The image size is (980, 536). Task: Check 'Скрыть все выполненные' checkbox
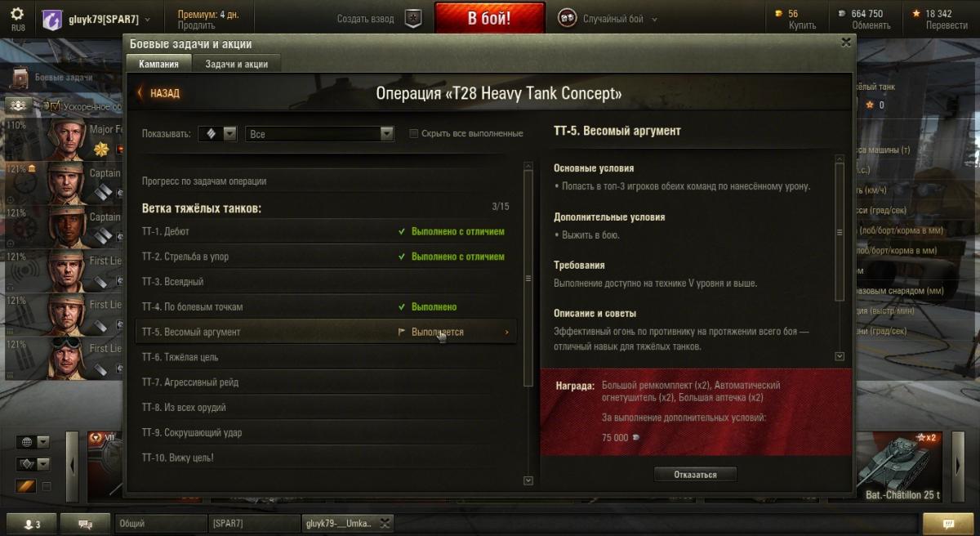click(414, 133)
